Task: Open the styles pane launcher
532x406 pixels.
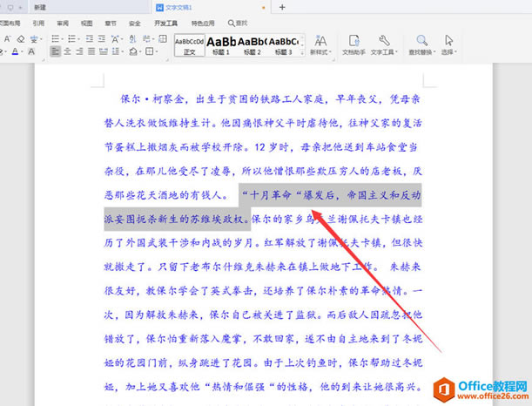Action: tap(333, 60)
